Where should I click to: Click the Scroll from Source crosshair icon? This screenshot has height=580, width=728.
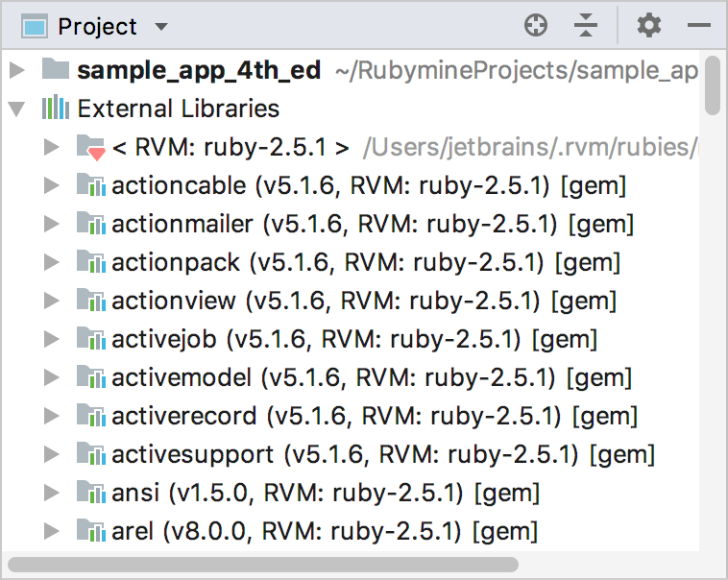point(535,25)
